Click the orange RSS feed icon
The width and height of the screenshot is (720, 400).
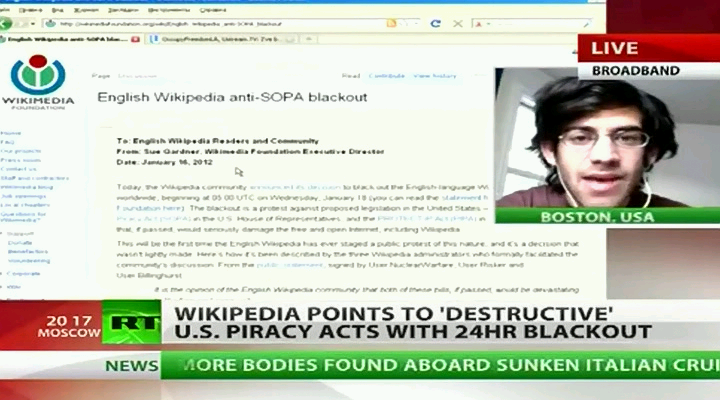pyautogui.click(x=391, y=23)
